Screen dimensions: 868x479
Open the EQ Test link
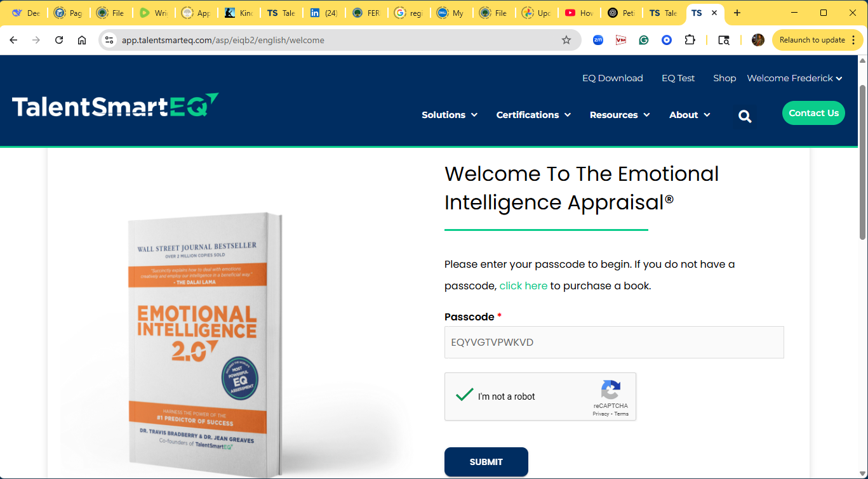(x=678, y=78)
